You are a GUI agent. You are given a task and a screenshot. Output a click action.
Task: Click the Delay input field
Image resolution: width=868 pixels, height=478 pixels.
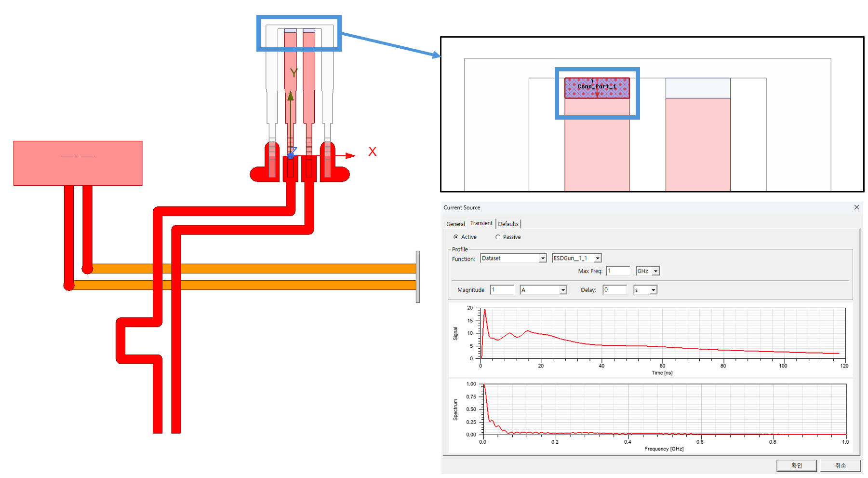coord(614,290)
